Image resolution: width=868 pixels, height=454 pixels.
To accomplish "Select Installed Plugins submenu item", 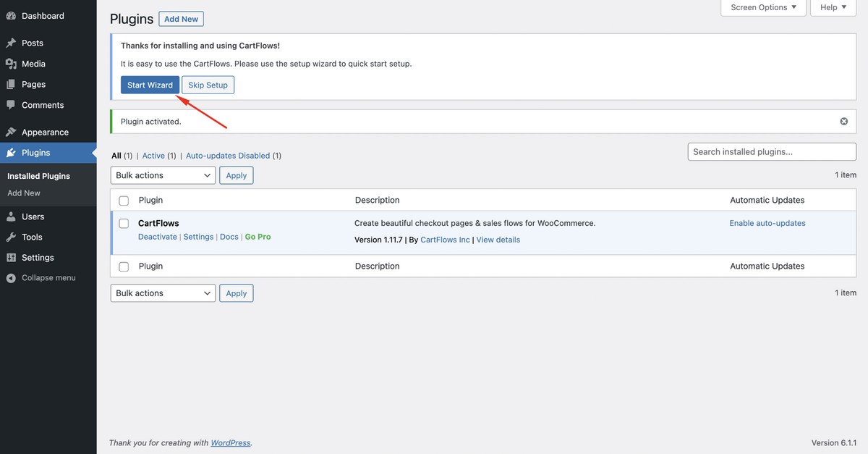I will click(x=38, y=176).
